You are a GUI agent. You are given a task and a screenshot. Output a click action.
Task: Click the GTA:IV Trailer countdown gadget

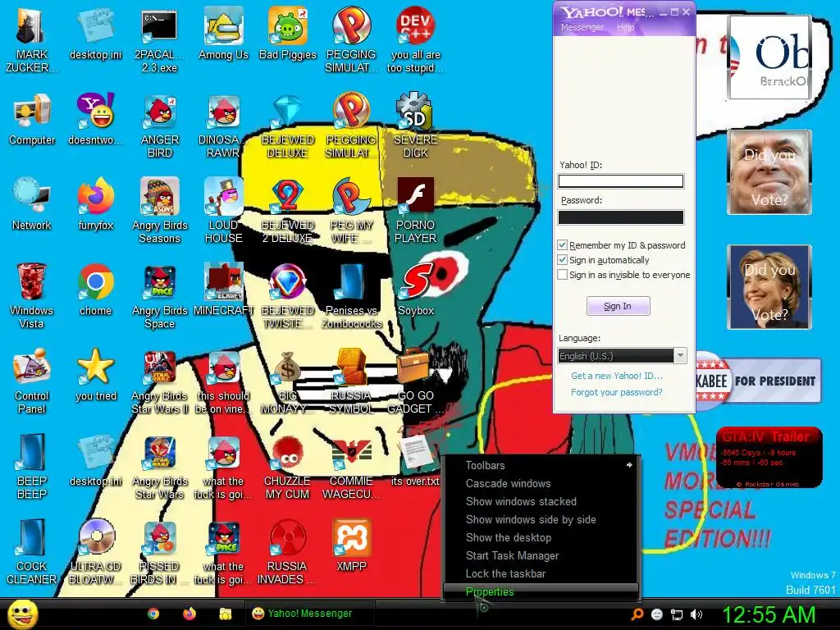click(769, 458)
